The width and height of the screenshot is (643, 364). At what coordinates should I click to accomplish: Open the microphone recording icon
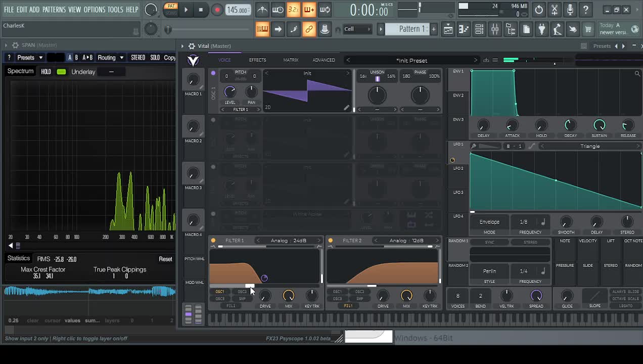point(570,10)
